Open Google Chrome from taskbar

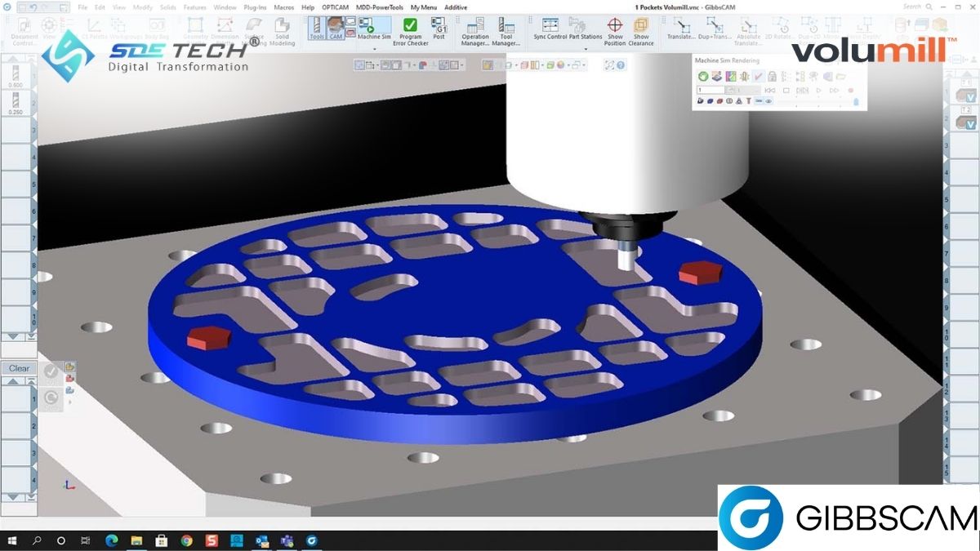187,540
